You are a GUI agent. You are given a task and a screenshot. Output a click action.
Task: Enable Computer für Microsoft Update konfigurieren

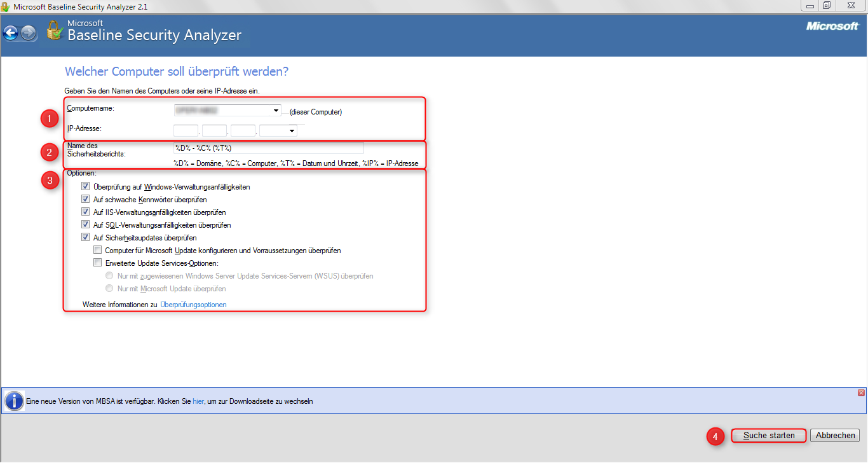click(x=98, y=251)
